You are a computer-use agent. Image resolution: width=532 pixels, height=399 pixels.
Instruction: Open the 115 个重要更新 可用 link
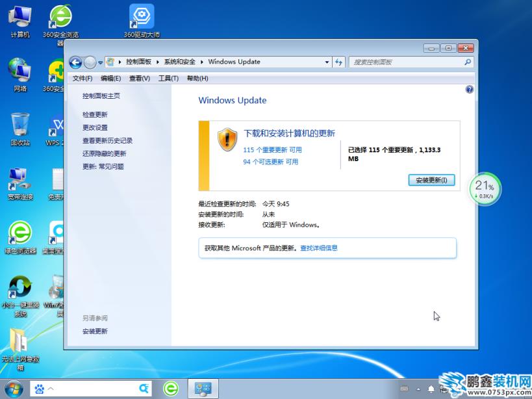pos(272,150)
